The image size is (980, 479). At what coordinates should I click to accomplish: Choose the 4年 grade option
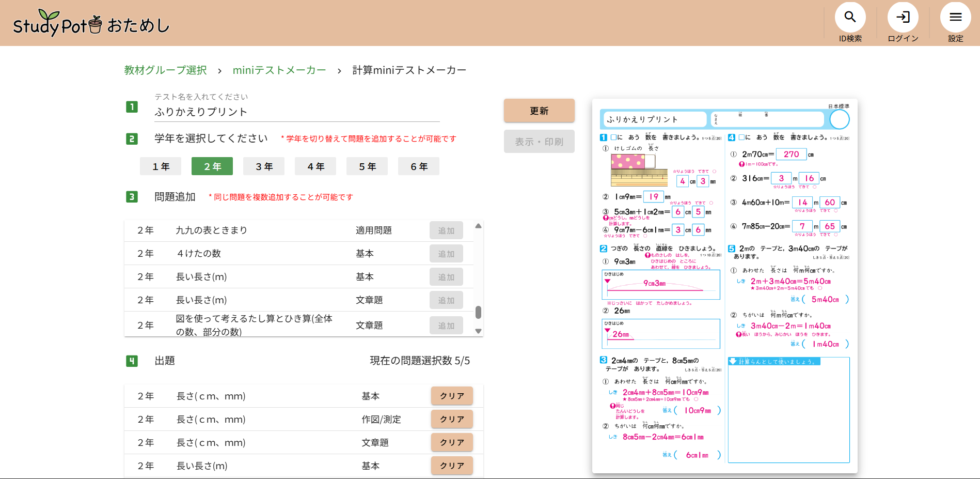pyautogui.click(x=315, y=166)
